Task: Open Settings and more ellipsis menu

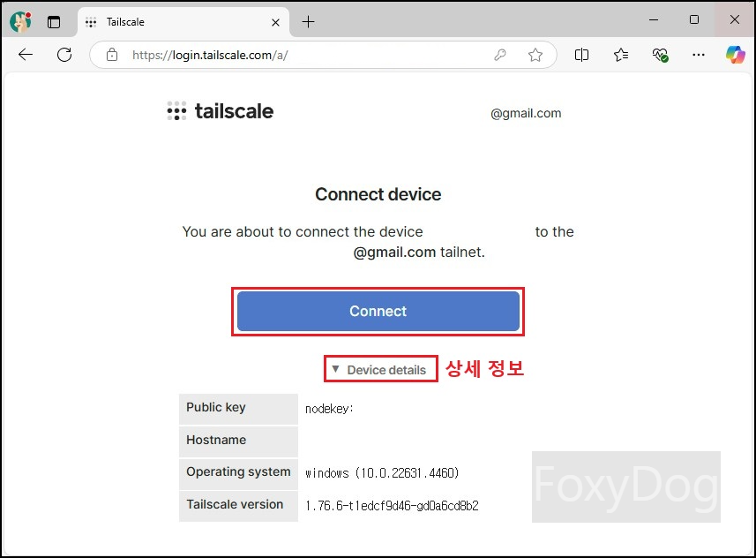Action: click(x=698, y=55)
